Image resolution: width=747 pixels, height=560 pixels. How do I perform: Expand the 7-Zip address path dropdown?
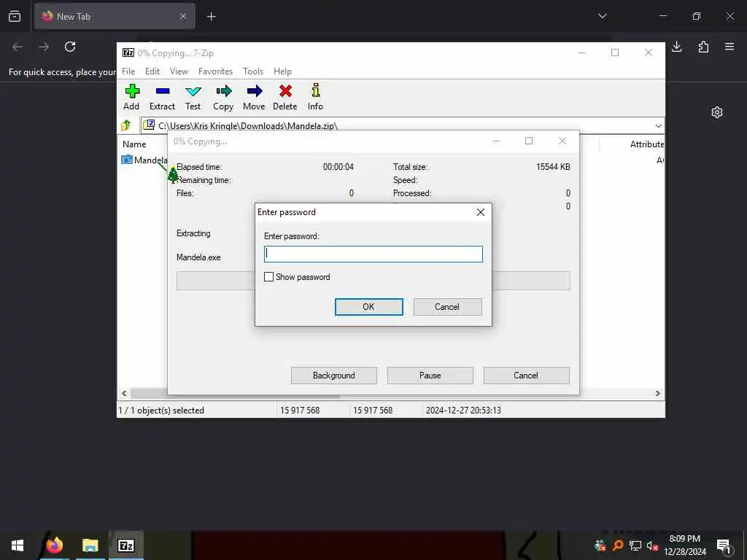pos(659,125)
